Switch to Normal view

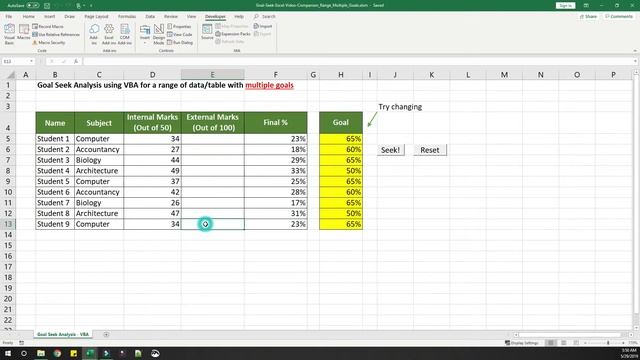point(551,343)
